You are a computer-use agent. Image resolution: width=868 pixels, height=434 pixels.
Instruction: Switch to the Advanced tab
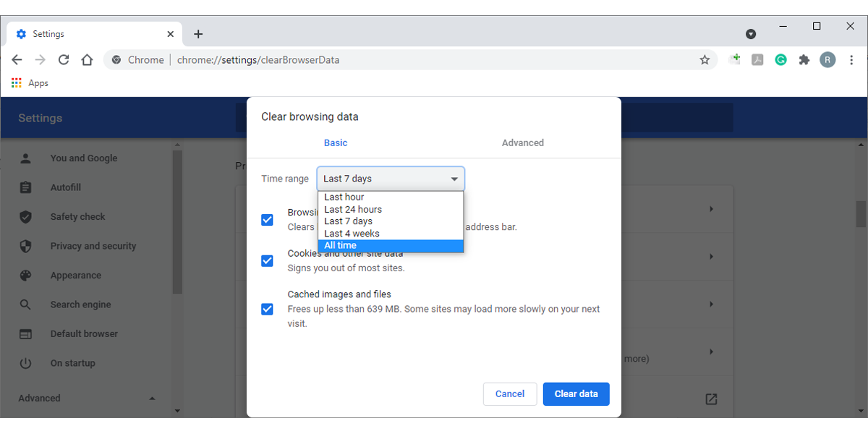tap(522, 142)
